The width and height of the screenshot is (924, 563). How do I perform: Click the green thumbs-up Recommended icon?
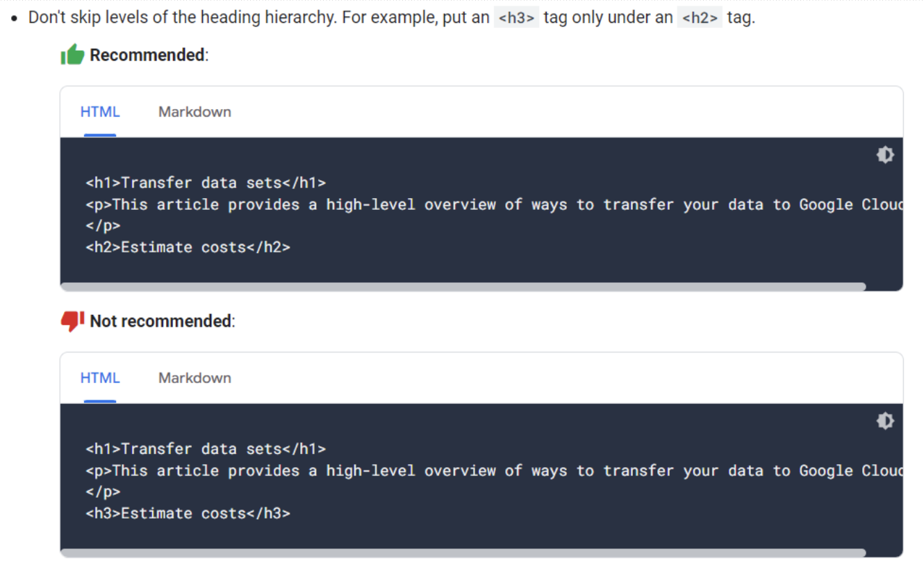(x=72, y=54)
